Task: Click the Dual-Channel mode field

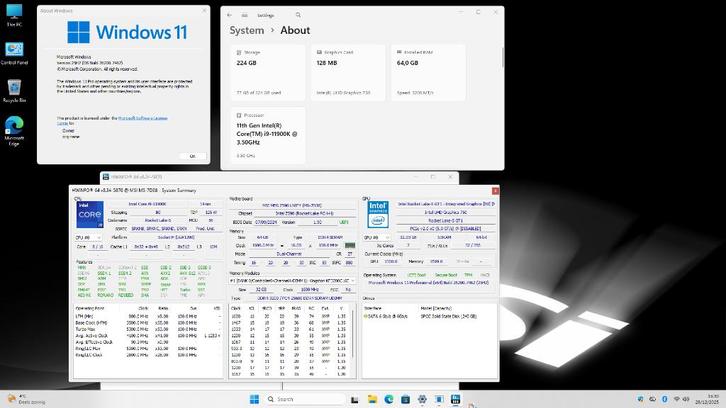Action: [289, 254]
